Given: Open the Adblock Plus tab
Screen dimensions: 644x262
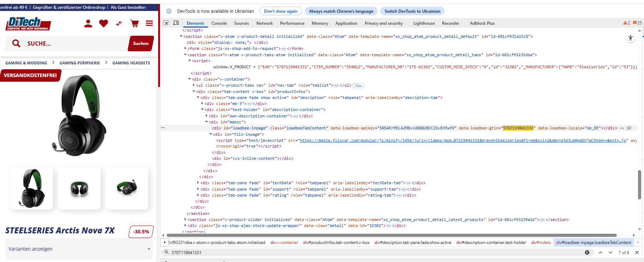Looking at the screenshot, I should coord(482,23).
